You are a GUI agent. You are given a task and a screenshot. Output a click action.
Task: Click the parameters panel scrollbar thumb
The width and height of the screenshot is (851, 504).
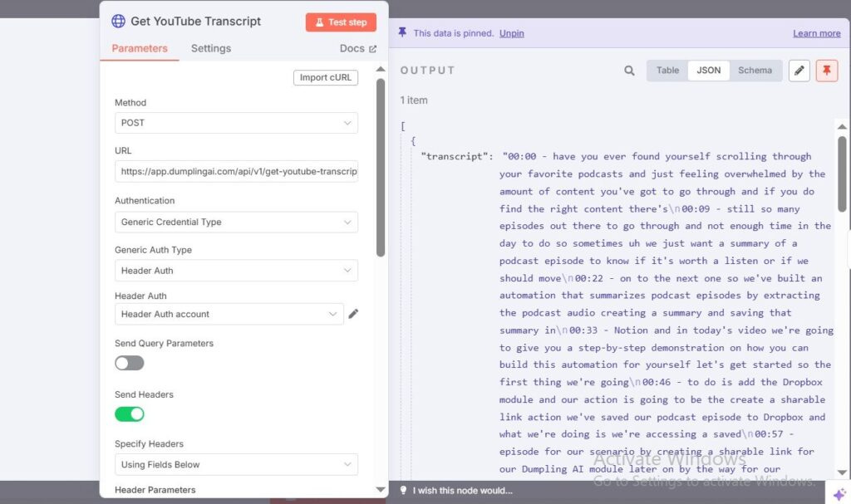pyautogui.click(x=381, y=167)
